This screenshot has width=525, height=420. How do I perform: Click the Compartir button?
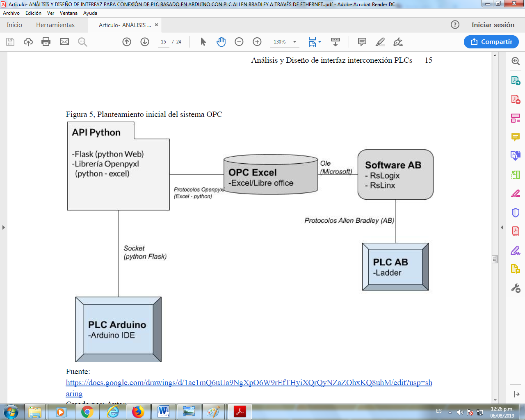tap(491, 42)
